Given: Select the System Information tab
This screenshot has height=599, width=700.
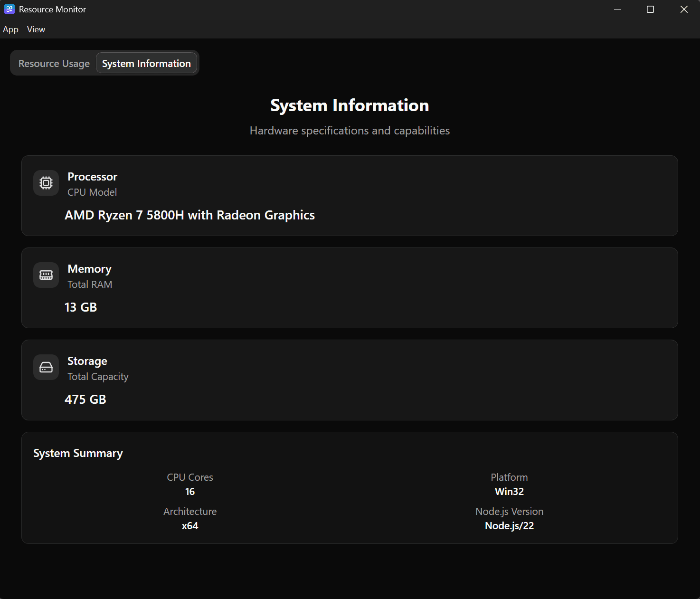Looking at the screenshot, I should [x=146, y=63].
